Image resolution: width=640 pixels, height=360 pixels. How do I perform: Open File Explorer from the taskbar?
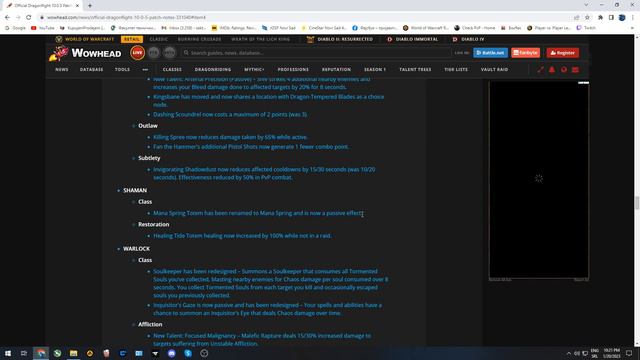point(73,353)
